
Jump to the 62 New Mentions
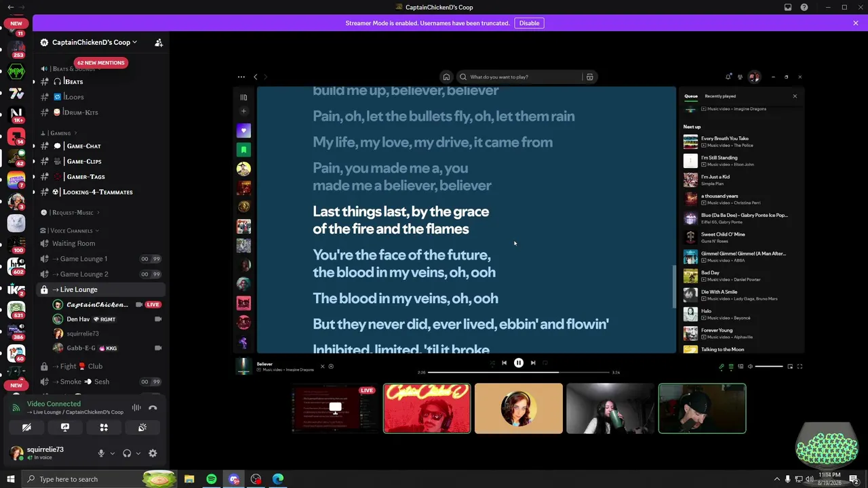click(x=100, y=62)
